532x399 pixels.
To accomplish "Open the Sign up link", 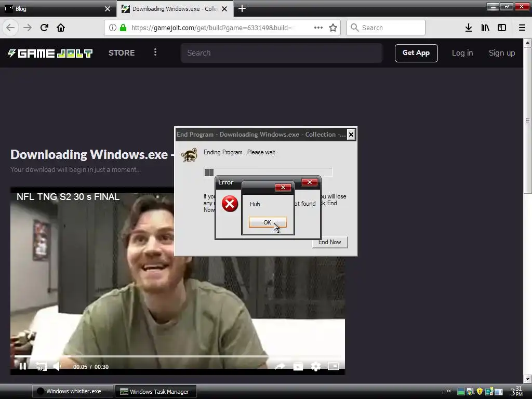I will (x=501, y=53).
